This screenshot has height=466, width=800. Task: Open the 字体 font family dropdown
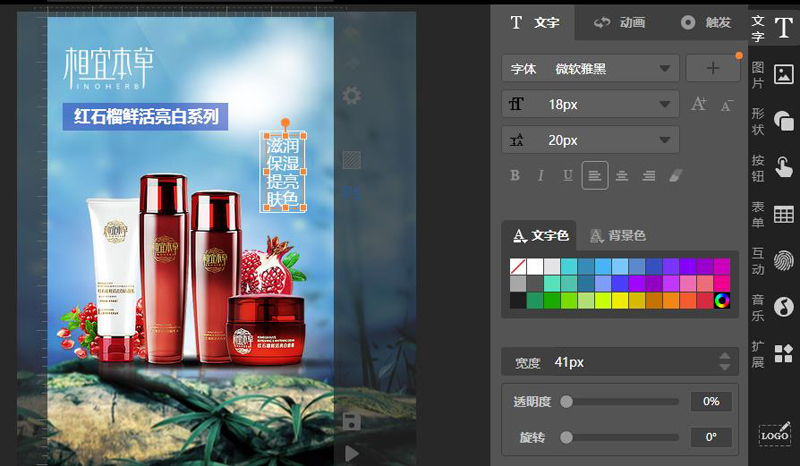click(590, 68)
